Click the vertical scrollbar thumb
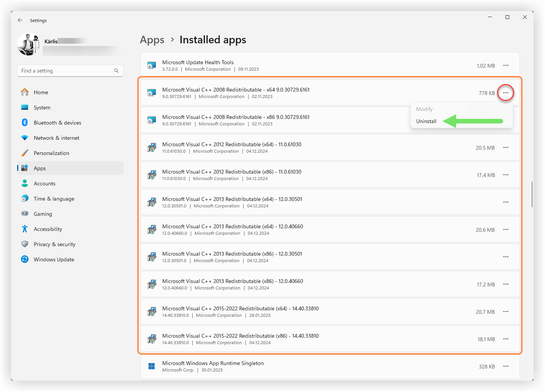Viewport: 545px width, 392px height. click(x=532, y=194)
